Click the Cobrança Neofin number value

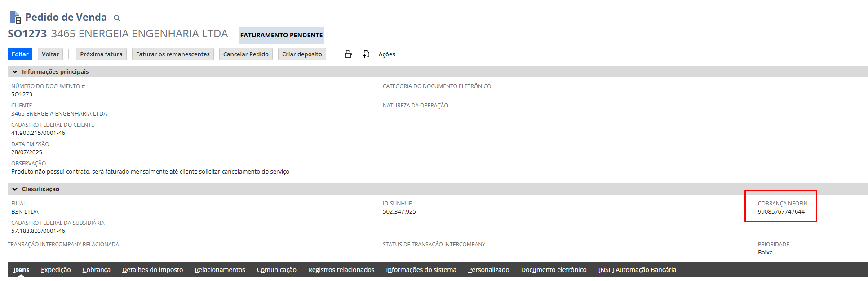(x=781, y=212)
